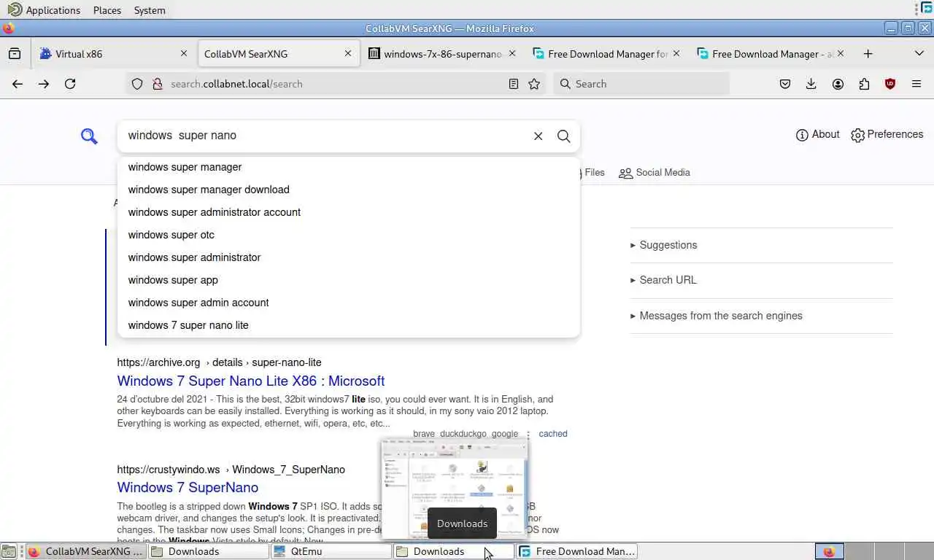Switch to Free Download Manager taskbar window
Image resolution: width=934 pixels, height=560 pixels.
(x=577, y=552)
